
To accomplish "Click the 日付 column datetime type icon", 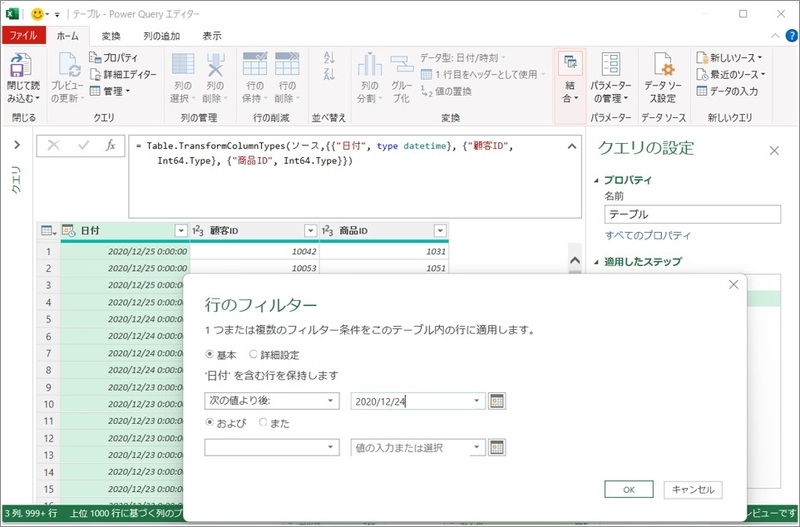I will (x=68, y=231).
